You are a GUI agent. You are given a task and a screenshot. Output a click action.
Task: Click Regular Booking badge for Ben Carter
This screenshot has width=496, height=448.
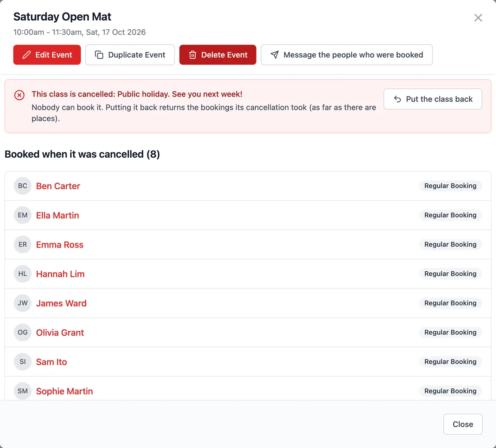[x=450, y=186]
